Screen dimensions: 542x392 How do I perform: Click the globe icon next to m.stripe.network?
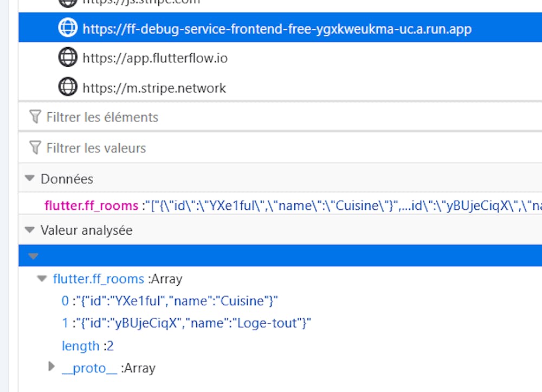[67, 87]
